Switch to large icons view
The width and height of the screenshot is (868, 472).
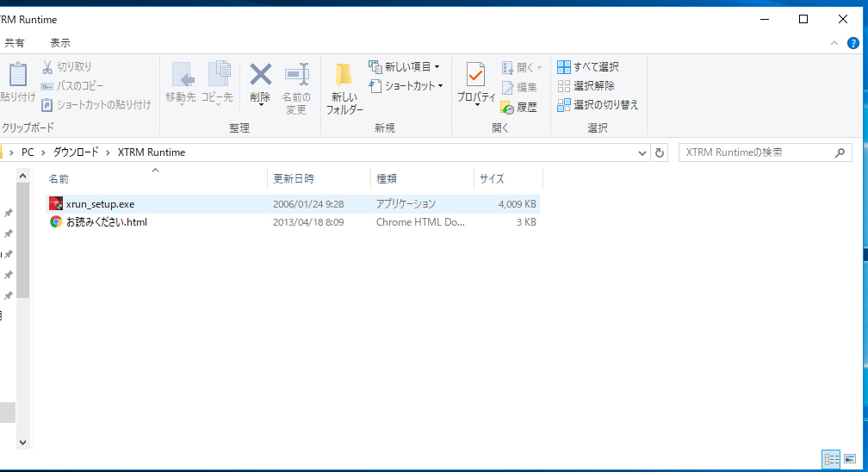[x=851, y=460]
